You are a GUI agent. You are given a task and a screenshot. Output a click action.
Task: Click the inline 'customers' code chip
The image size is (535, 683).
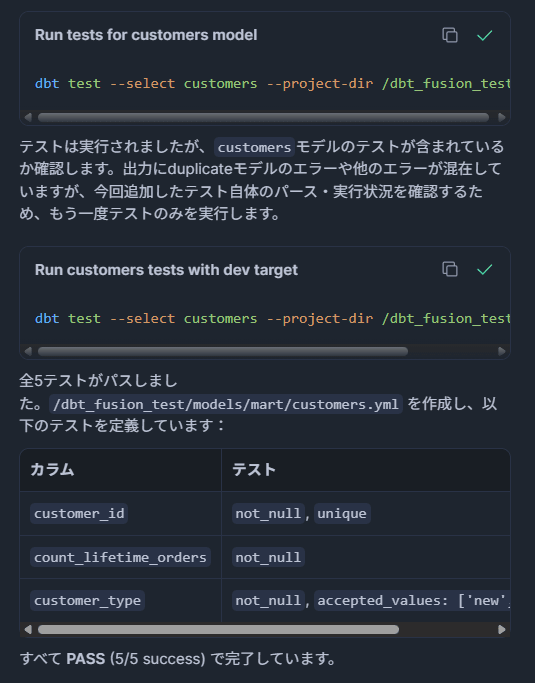coord(254,147)
